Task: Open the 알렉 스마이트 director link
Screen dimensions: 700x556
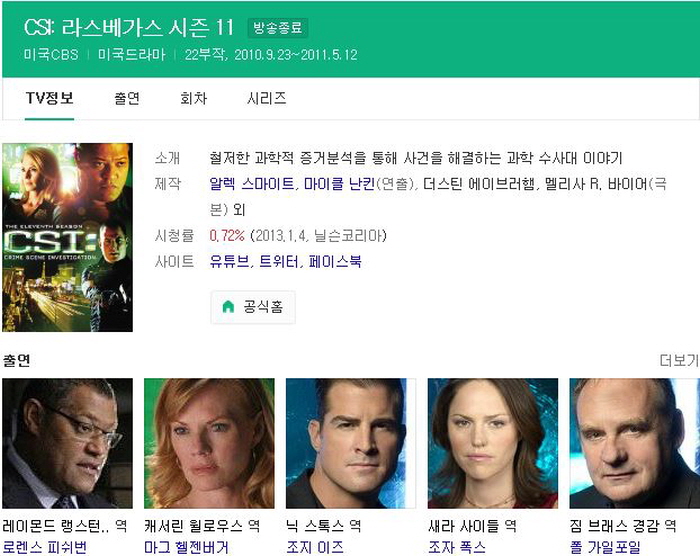Action: pos(252,184)
